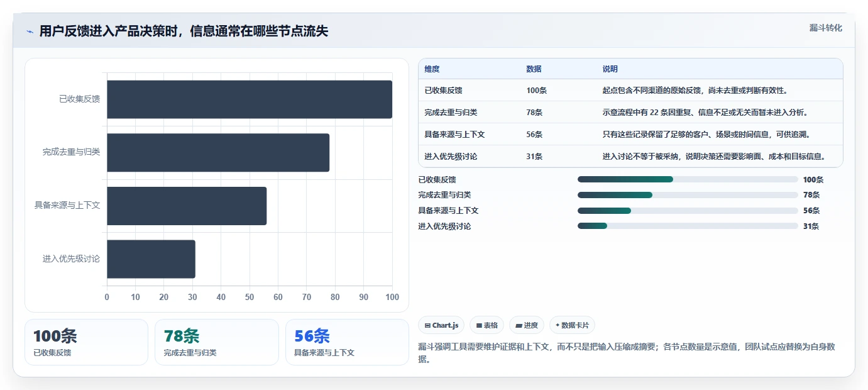Click the 维度 table column header

click(432, 69)
